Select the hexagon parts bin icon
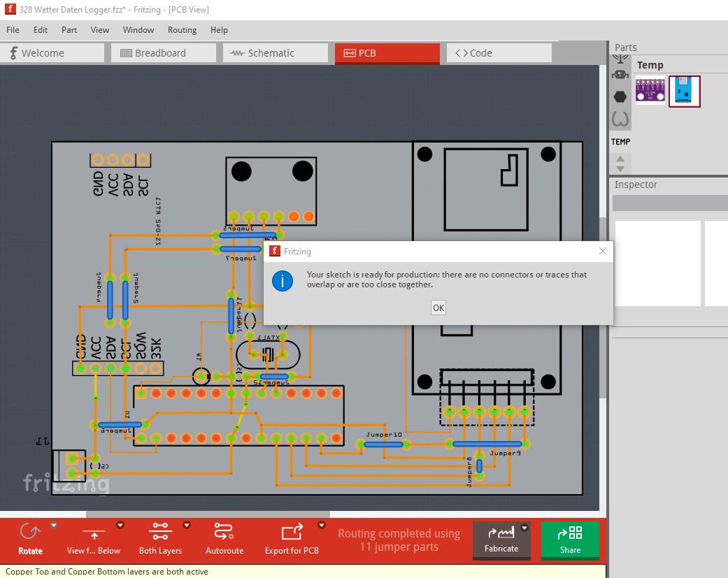The width and height of the screenshot is (728, 578). coord(620,97)
